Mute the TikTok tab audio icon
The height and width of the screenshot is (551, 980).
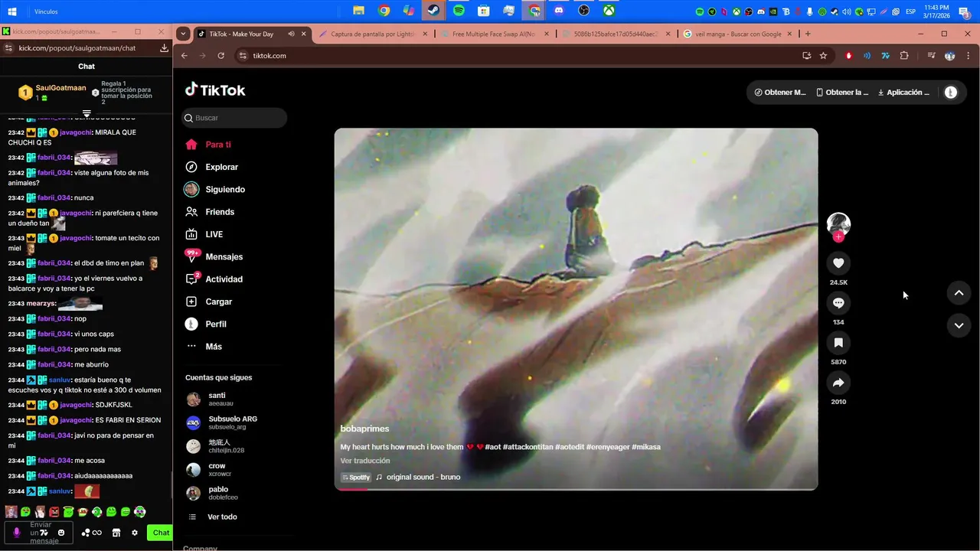click(x=292, y=34)
